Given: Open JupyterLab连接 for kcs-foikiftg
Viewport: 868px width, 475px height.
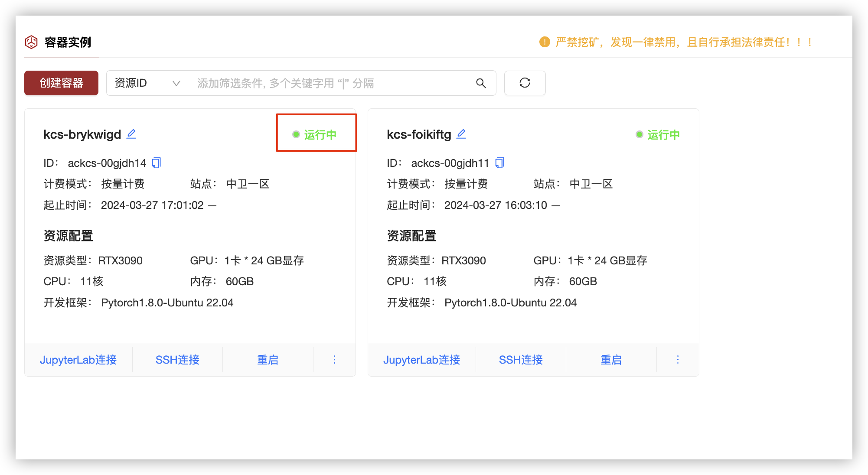Looking at the screenshot, I should [422, 360].
